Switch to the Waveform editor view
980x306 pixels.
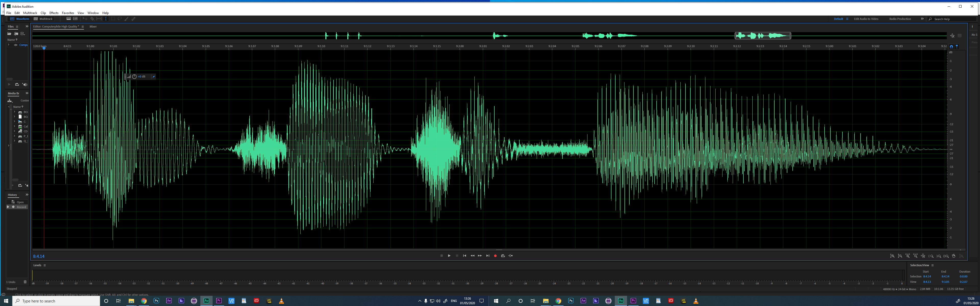click(x=19, y=19)
